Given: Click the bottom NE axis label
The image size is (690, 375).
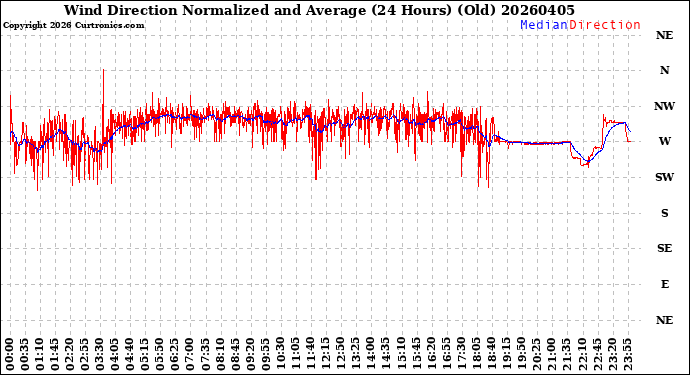Looking at the screenshot, I should pyautogui.click(x=664, y=320).
